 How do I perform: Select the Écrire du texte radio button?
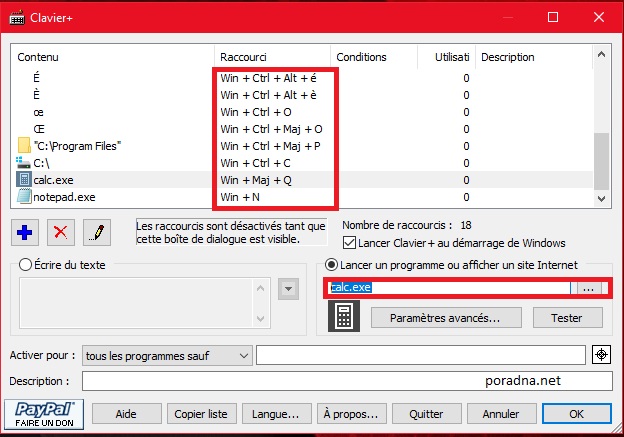coord(25,265)
